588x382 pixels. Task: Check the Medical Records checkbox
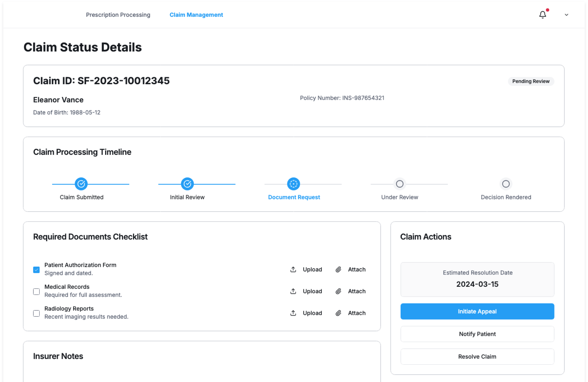pyautogui.click(x=36, y=291)
